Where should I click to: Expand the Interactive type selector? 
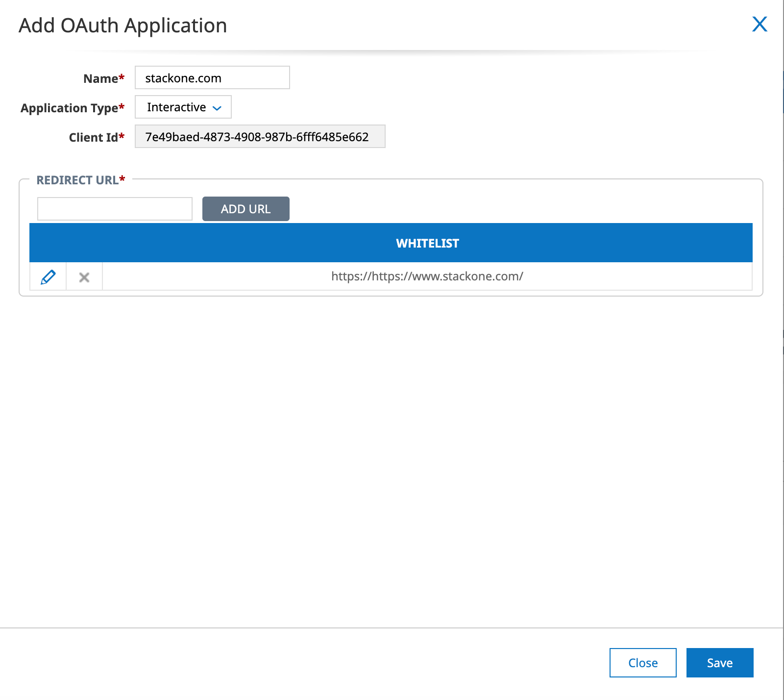pyautogui.click(x=183, y=107)
